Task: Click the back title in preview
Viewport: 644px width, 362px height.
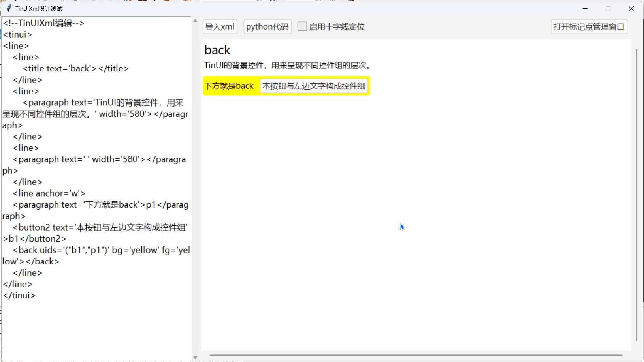Action: (217, 50)
